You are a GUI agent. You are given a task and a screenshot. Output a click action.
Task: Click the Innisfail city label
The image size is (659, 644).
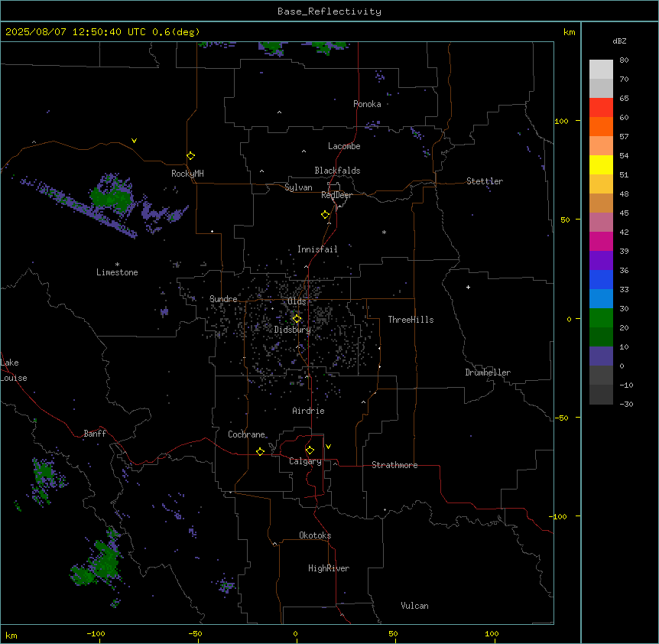(x=317, y=249)
